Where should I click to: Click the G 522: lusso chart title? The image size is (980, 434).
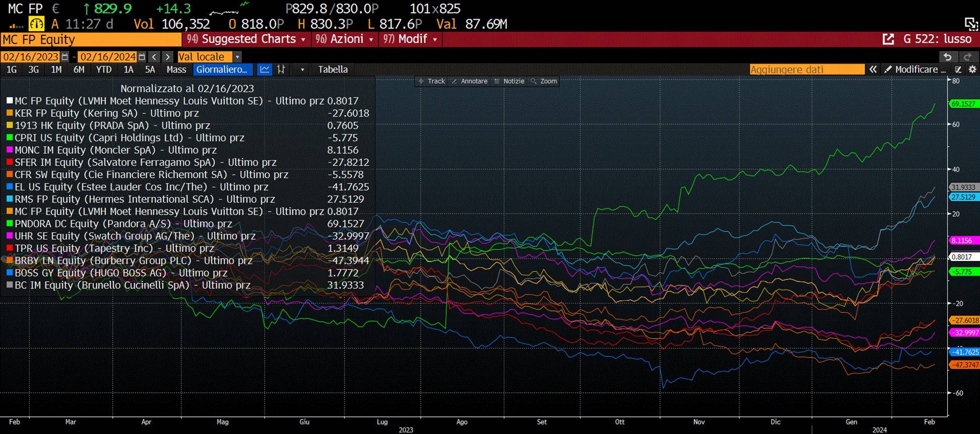pyautogui.click(x=937, y=39)
